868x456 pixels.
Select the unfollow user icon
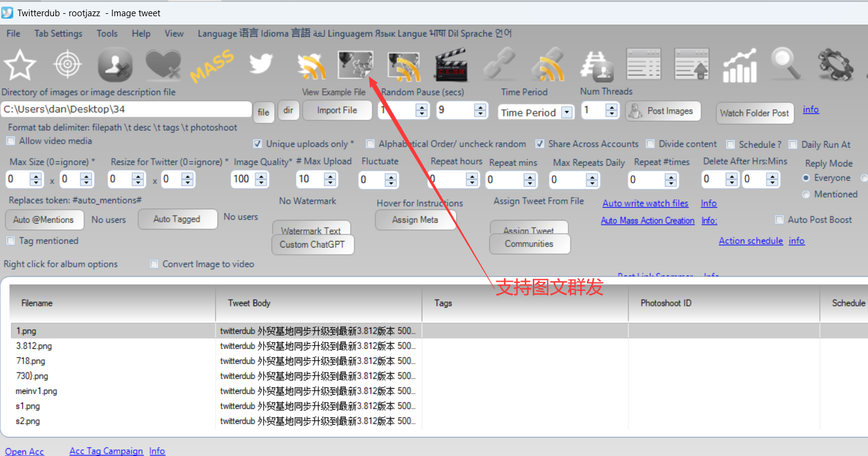115,65
